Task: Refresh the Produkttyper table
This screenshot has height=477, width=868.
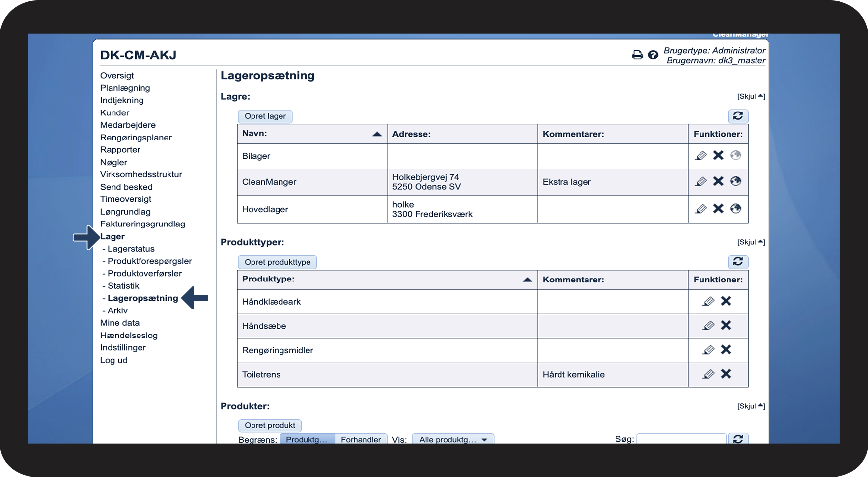Action: coord(738,262)
